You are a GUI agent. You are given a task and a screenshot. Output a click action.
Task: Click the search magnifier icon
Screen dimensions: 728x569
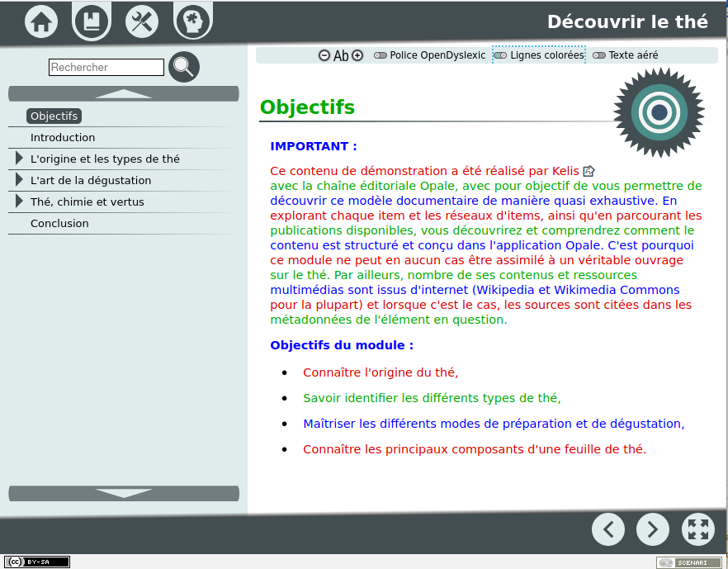point(183,67)
